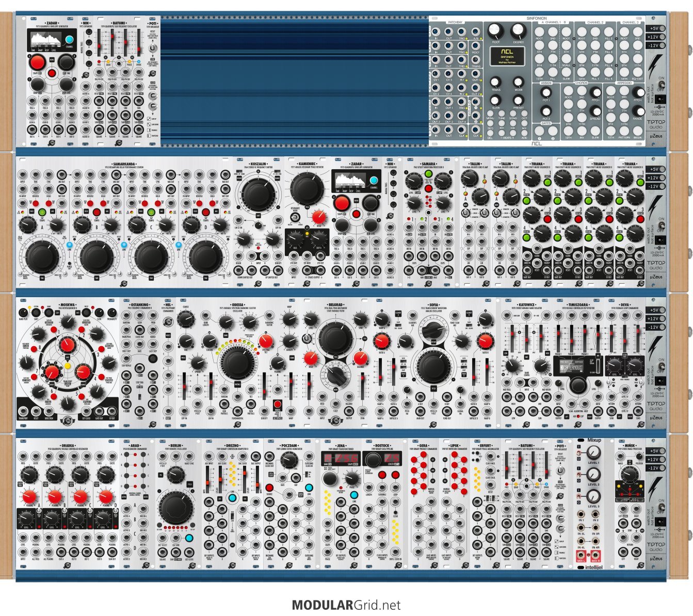Flip the small toggle switch on the Belgrad filter
Viewport: 693px width, 616px height.
(x=308, y=338)
